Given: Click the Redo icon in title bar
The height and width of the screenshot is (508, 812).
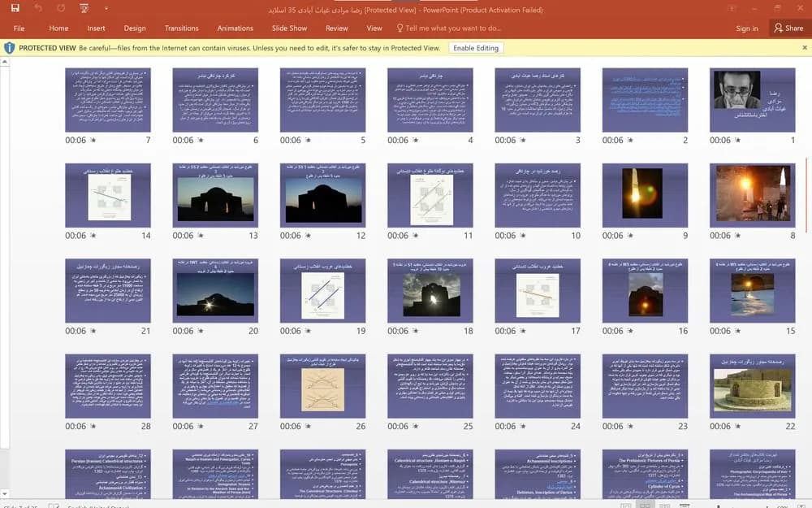Looking at the screenshot, I should (61, 8).
